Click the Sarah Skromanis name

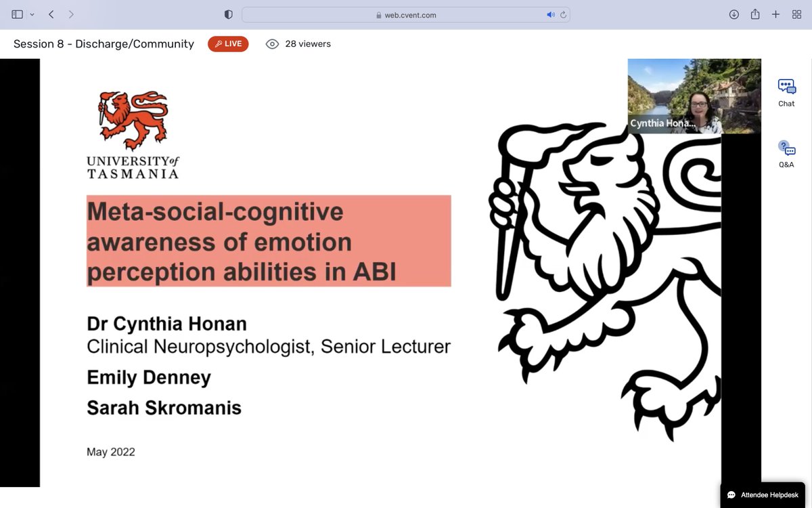[x=164, y=408]
